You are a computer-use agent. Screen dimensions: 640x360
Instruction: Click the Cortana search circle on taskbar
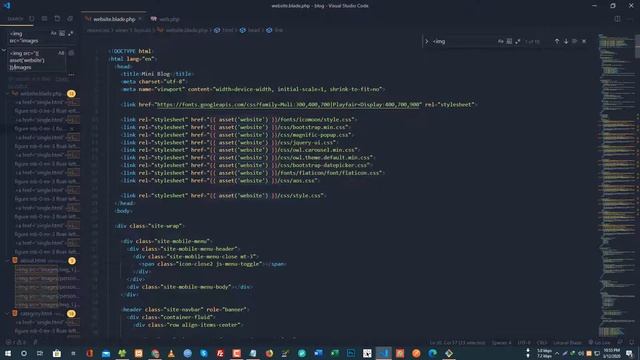(24, 353)
